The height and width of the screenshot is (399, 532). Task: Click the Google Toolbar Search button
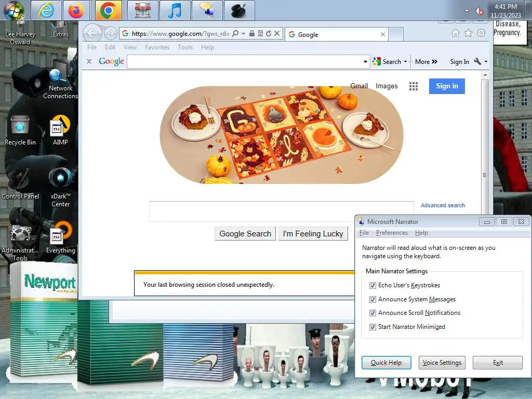click(387, 61)
